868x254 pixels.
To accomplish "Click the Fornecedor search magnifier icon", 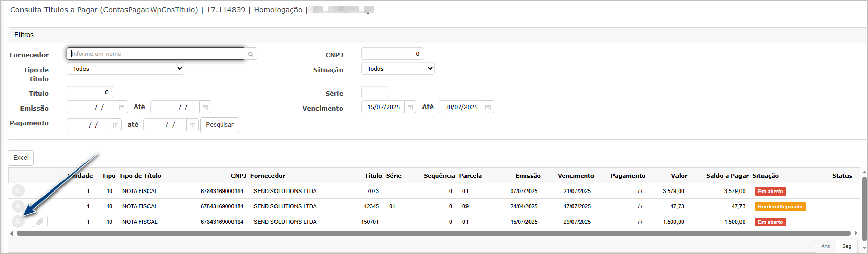I will 251,54.
